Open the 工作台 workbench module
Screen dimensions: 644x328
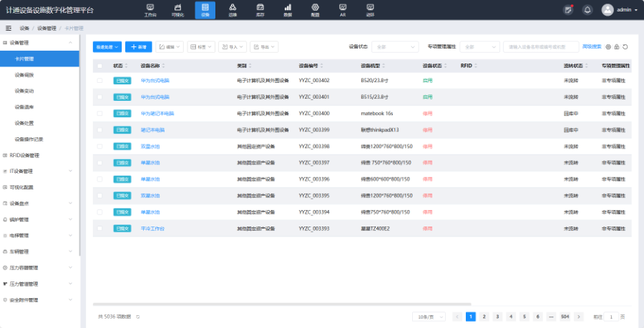(150, 10)
